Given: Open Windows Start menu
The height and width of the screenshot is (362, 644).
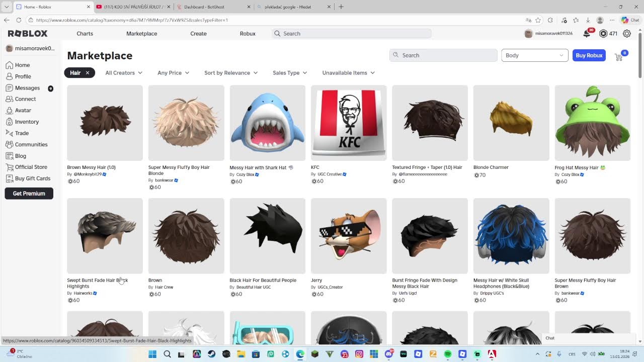Looking at the screenshot, I should [x=152, y=354].
